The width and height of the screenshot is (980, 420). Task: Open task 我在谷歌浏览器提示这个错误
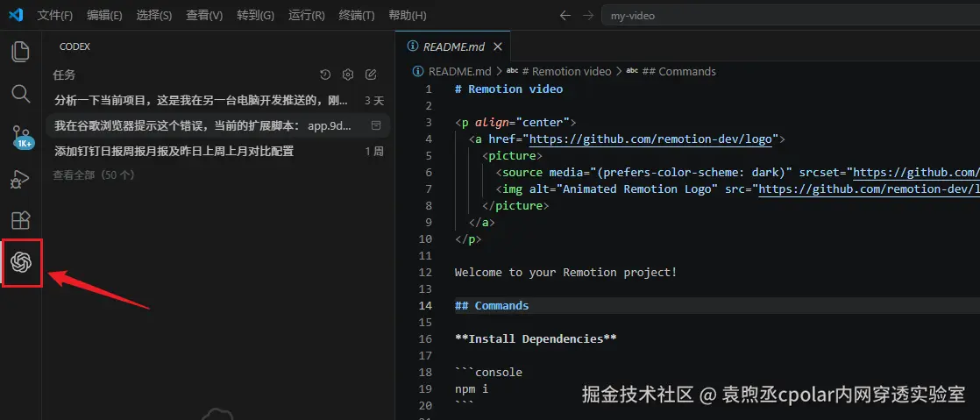pos(218,125)
